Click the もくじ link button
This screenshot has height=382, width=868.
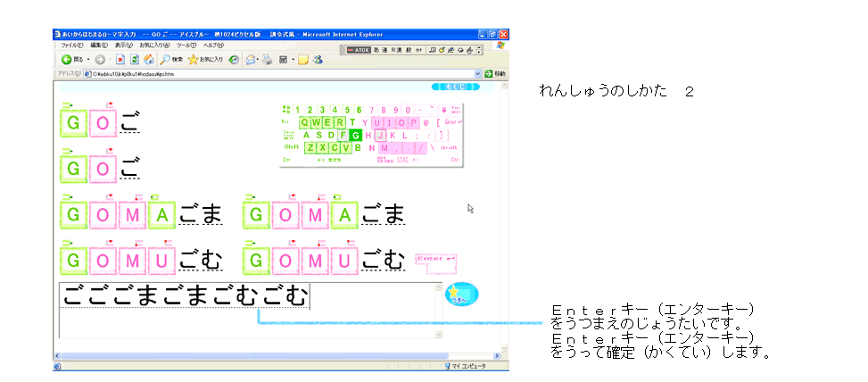tap(456, 87)
